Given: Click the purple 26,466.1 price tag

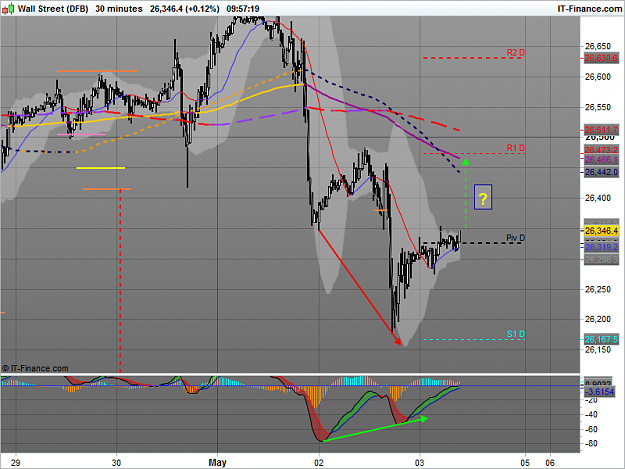Looking at the screenshot, I should 601,160.
